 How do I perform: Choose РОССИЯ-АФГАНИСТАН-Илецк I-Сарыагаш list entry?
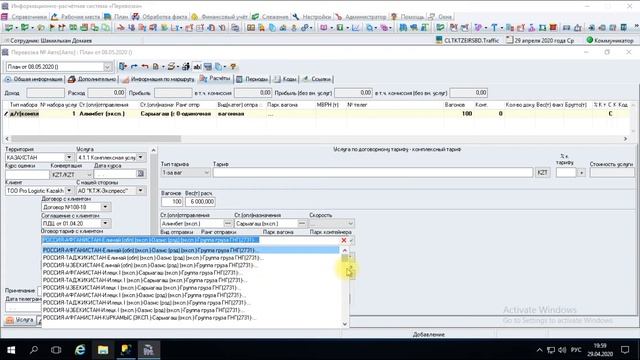click(x=191, y=273)
